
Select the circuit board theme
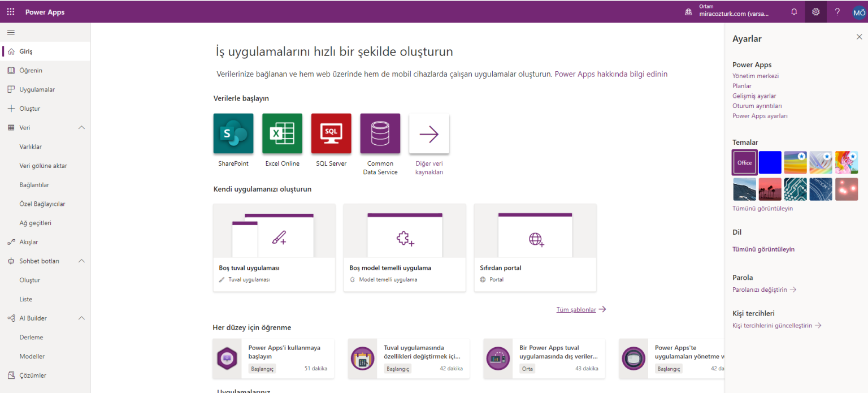point(796,189)
